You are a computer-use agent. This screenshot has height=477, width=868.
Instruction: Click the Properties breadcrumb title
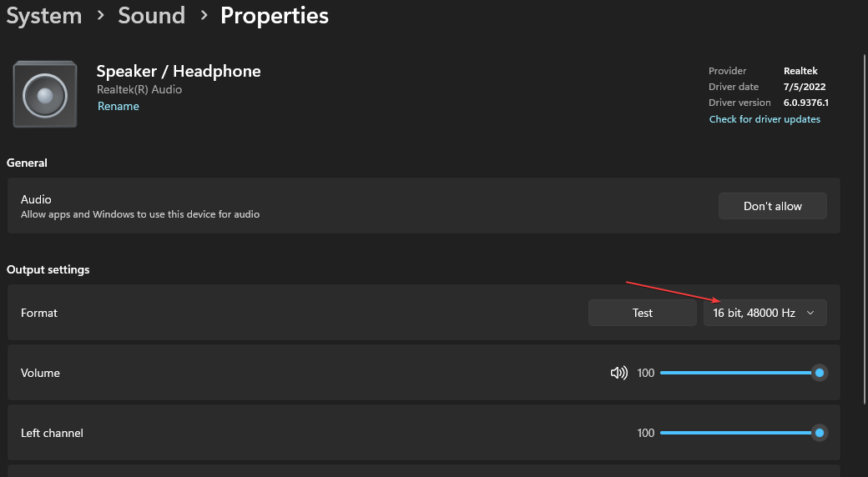[275, 16]
